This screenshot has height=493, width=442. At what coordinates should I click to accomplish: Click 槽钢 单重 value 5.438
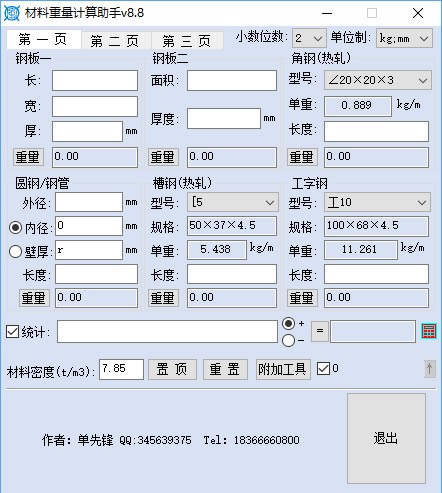pos(217,250)
